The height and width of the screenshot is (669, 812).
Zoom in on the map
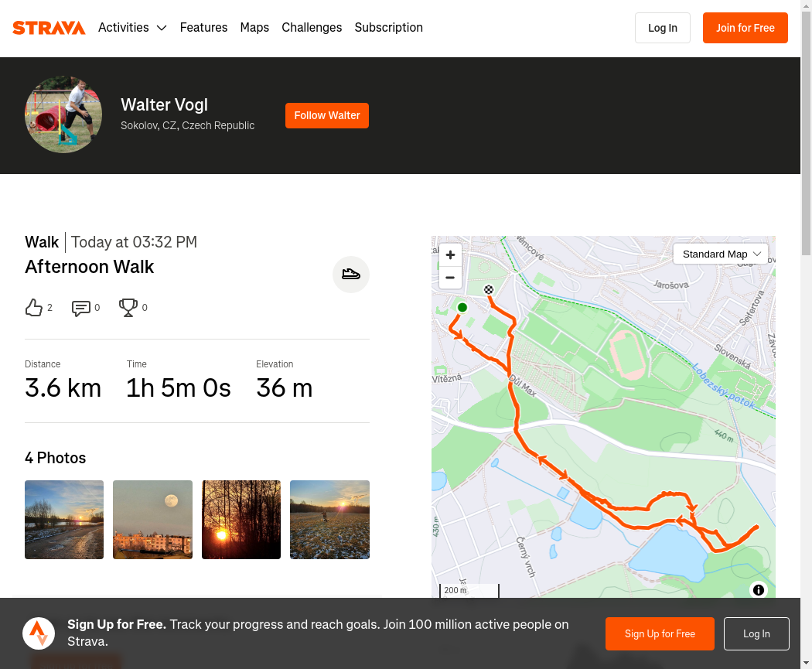pyautogui.click(x=450, y=254)
